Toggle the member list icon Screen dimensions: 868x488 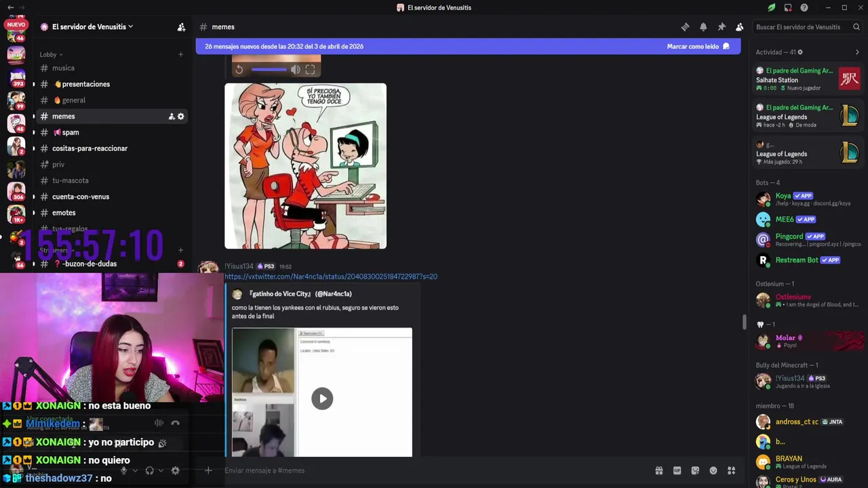739,27
